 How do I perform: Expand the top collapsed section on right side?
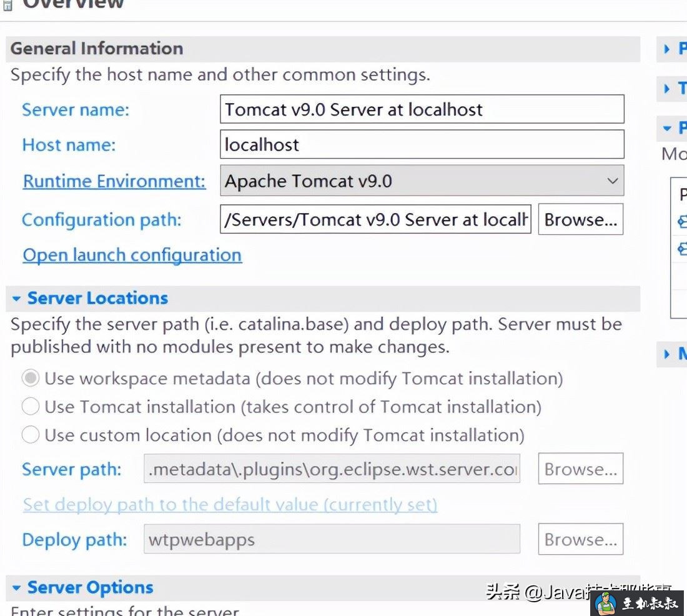coord(666,49)
